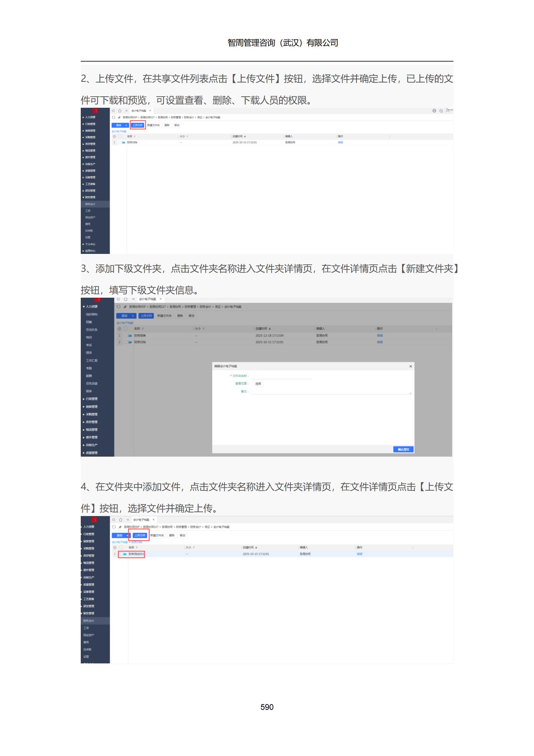Close the 会计电子档案 tab in step 2 screenshot
Viewport: 534px width, 756px height.
[150, 111]
